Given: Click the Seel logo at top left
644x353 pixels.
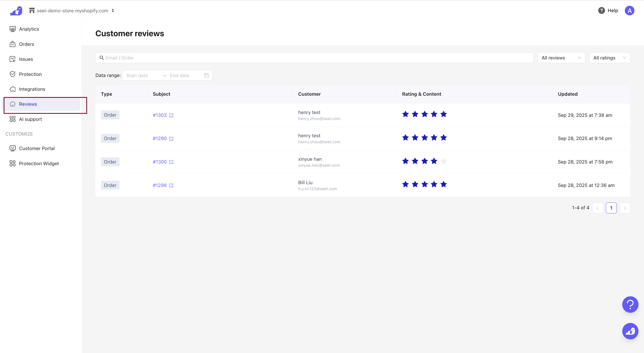Looking at the screenshot, I should tap(16, 11).
